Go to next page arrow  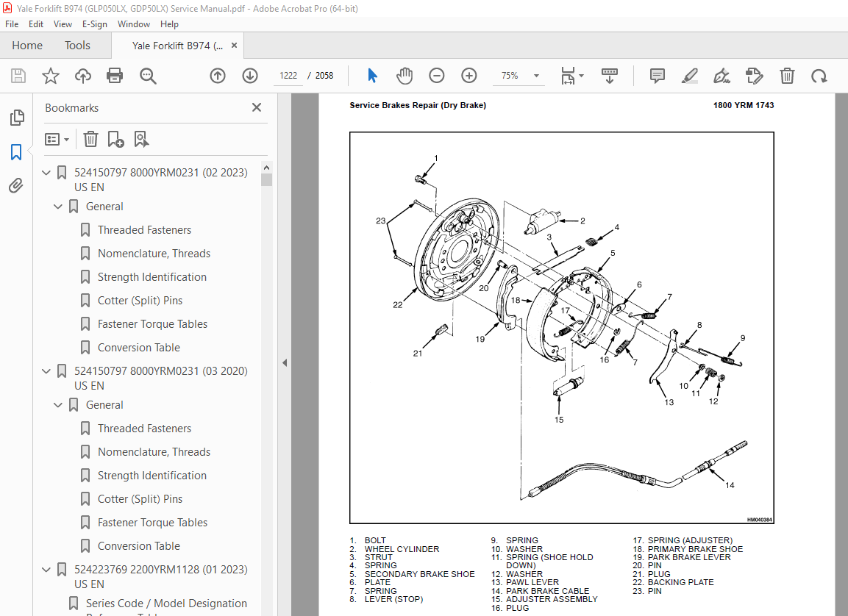[250, 76]
